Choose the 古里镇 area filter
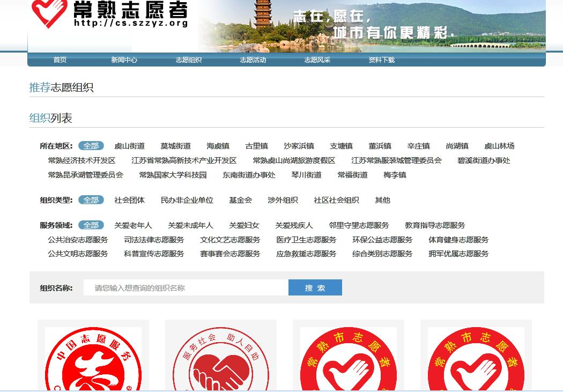Viewport: 563px width, 392px height. click(x=257, y=146)
